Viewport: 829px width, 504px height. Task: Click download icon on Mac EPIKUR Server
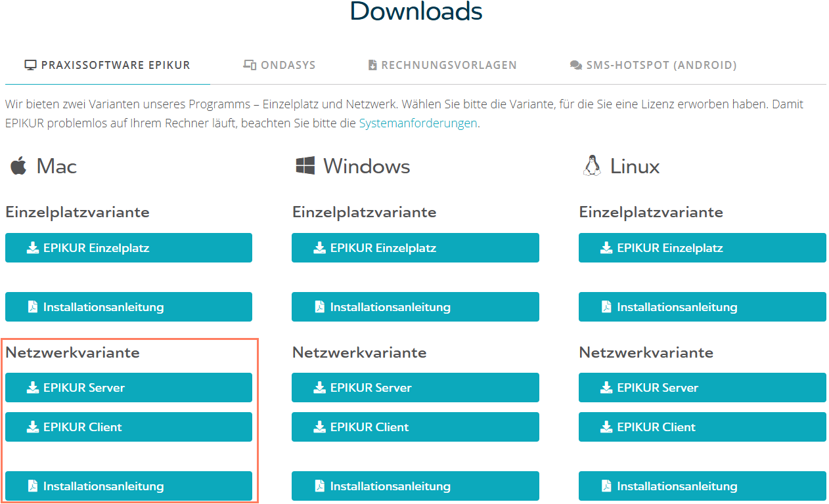point(33,388)
